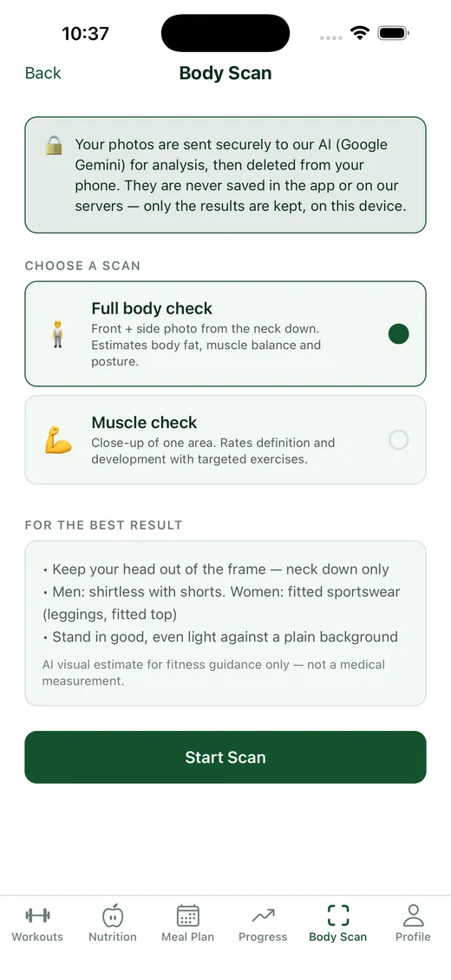Choose the Muscle check card title
Viewport: 451px width, 980px height.
coord(144,423)
